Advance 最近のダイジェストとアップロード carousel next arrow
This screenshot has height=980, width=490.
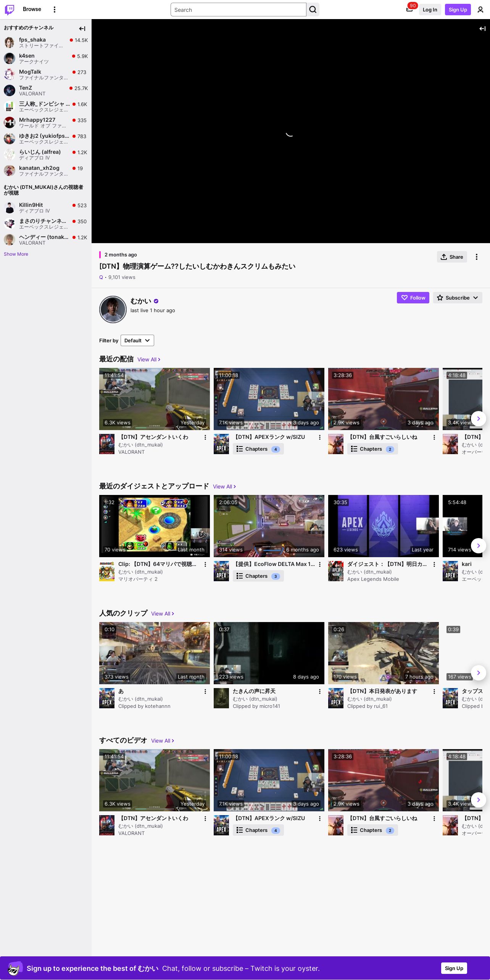coord(479,546)
